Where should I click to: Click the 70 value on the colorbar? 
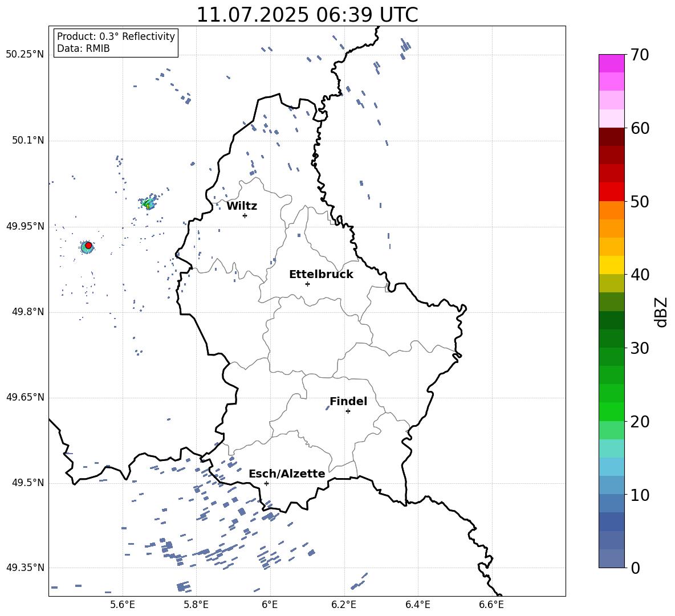pos(640,55)
